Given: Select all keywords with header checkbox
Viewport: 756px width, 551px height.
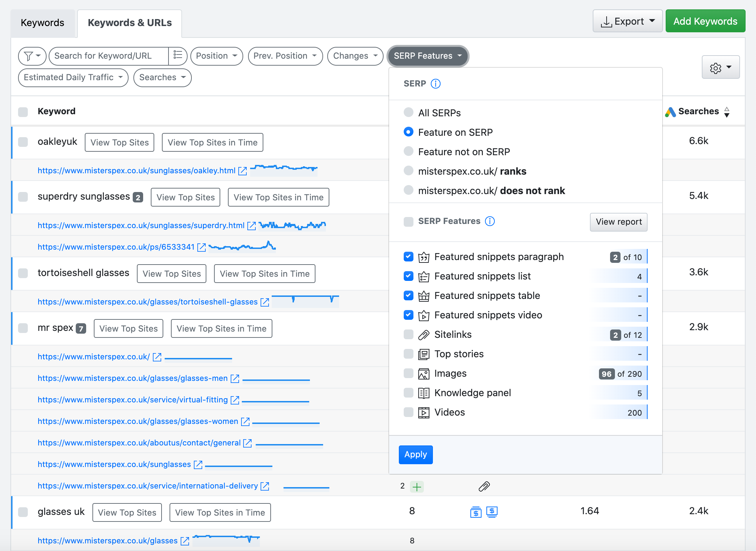Looking at the screenshot, I should point(23,112).
